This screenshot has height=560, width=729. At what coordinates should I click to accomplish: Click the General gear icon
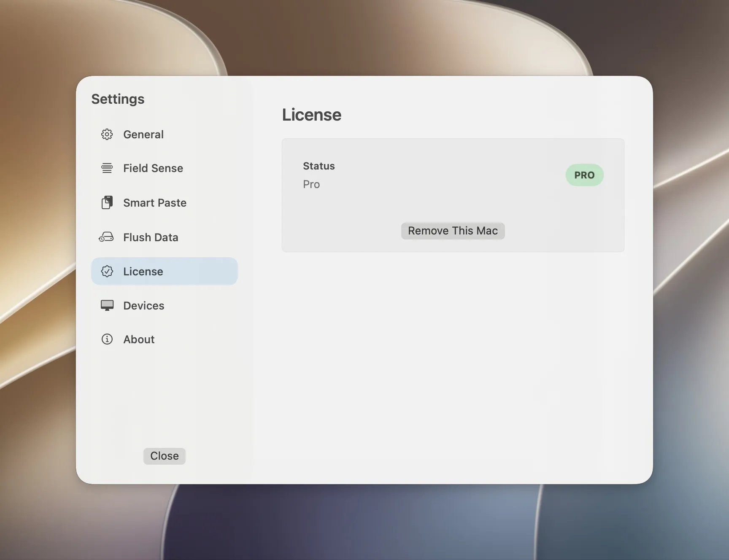point(107,135)
